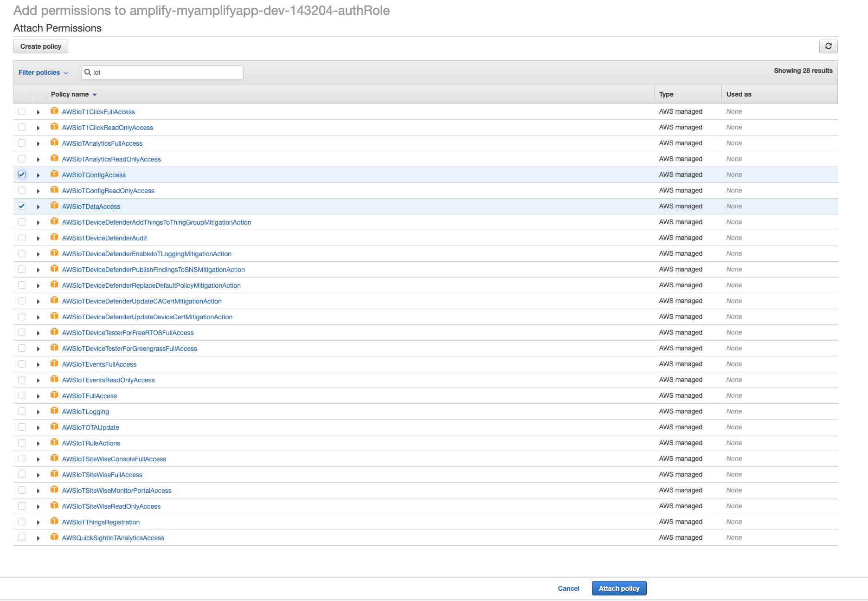Click AWS managed type for AWSIoTFullAccess

click(681, 395)
